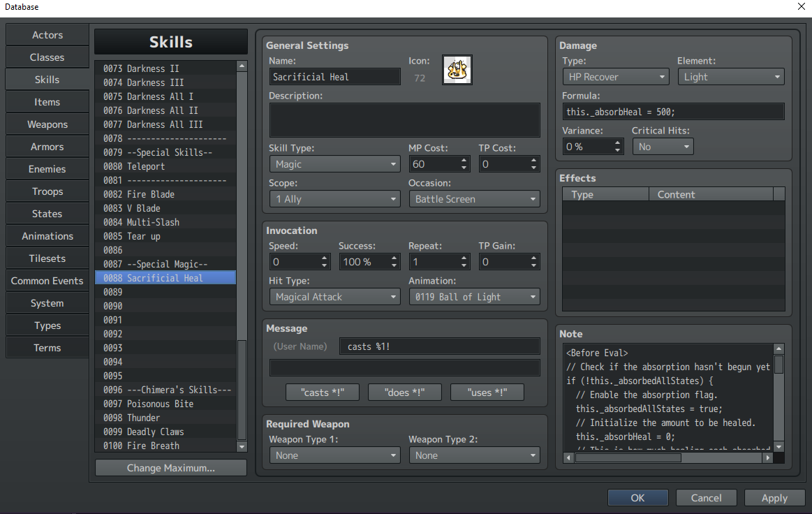Open Weapon Type 1 dropdown

point(334,455)
